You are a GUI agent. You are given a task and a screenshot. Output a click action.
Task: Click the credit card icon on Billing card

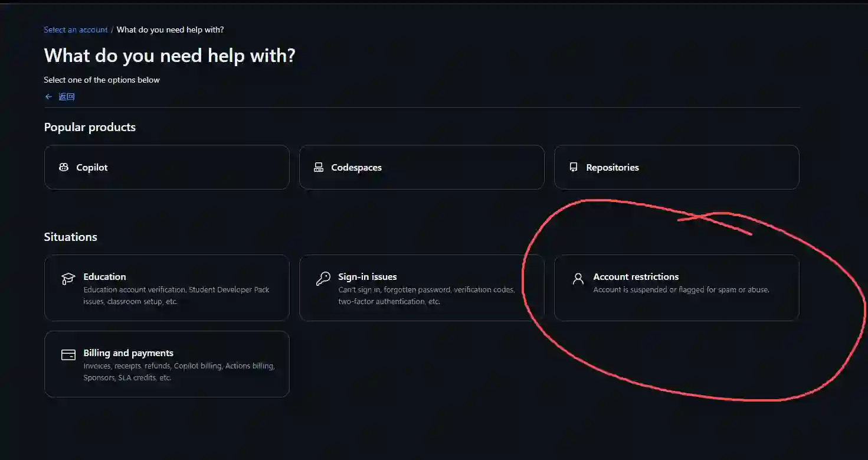pos(68,354)
